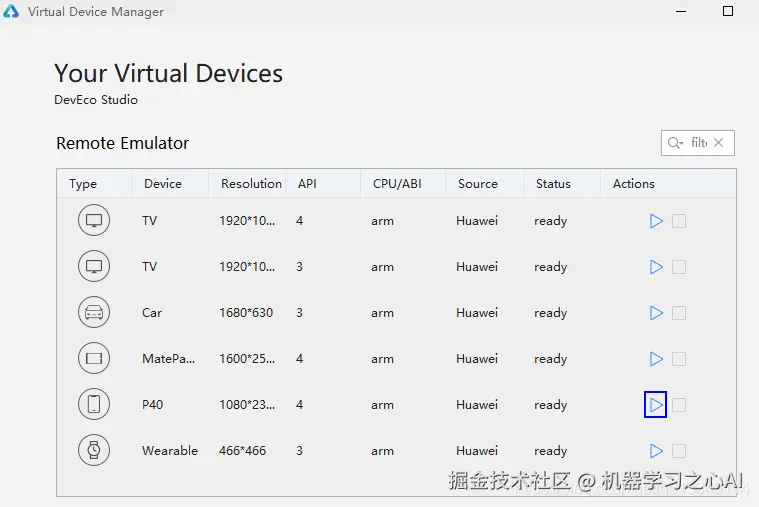Click the "1680*630" resolution cell
This screenshot has width=759, height=507.
(246, 313)
